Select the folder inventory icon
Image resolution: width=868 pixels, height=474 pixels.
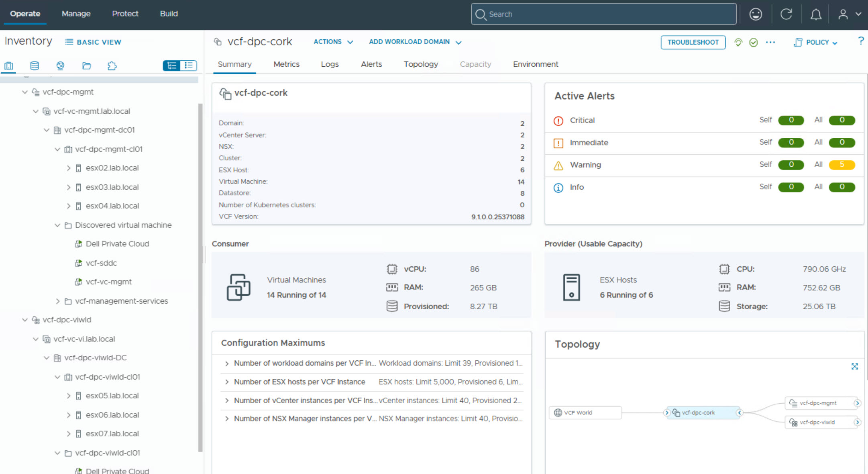pos(86,65)
